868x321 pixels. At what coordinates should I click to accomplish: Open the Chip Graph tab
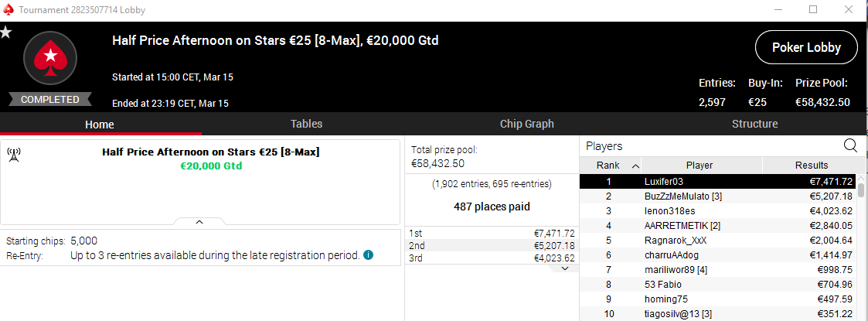[x=527, y=124]
